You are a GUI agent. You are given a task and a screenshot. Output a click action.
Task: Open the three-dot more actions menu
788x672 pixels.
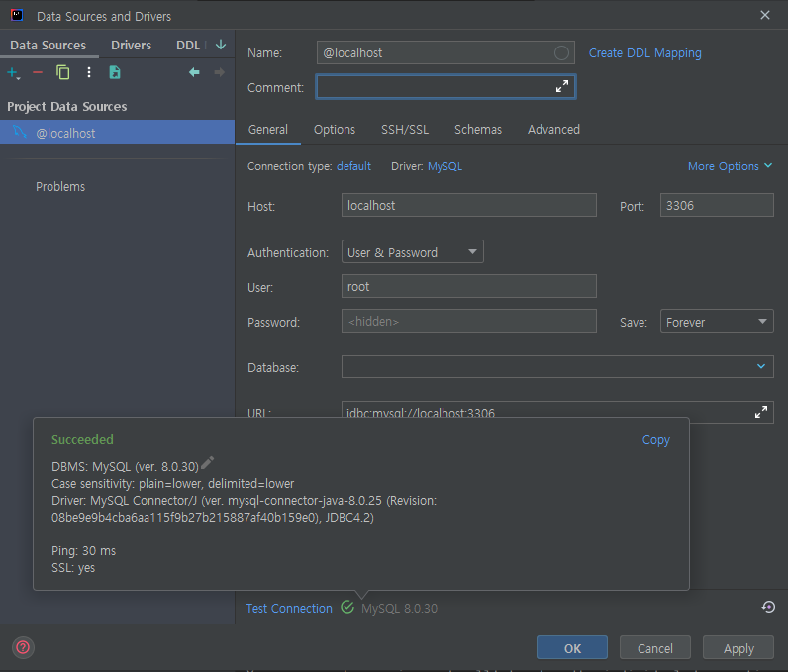click(x=89, y=73)
